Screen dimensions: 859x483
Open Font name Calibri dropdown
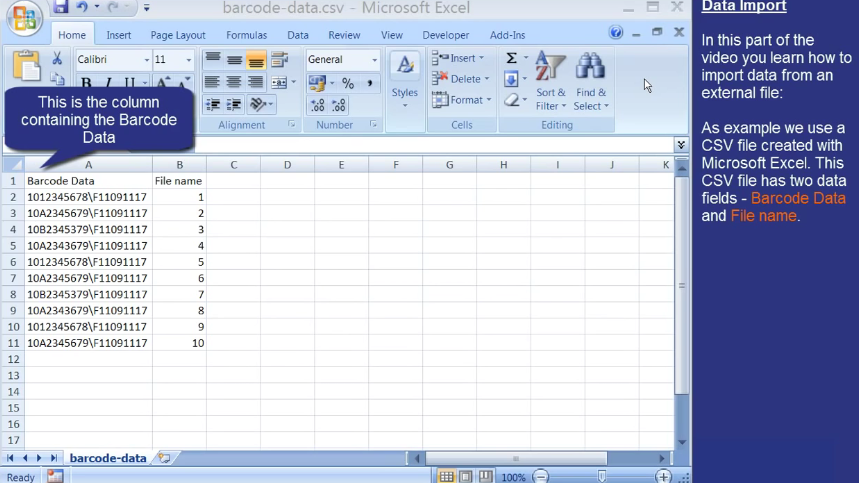pos(146,59)
